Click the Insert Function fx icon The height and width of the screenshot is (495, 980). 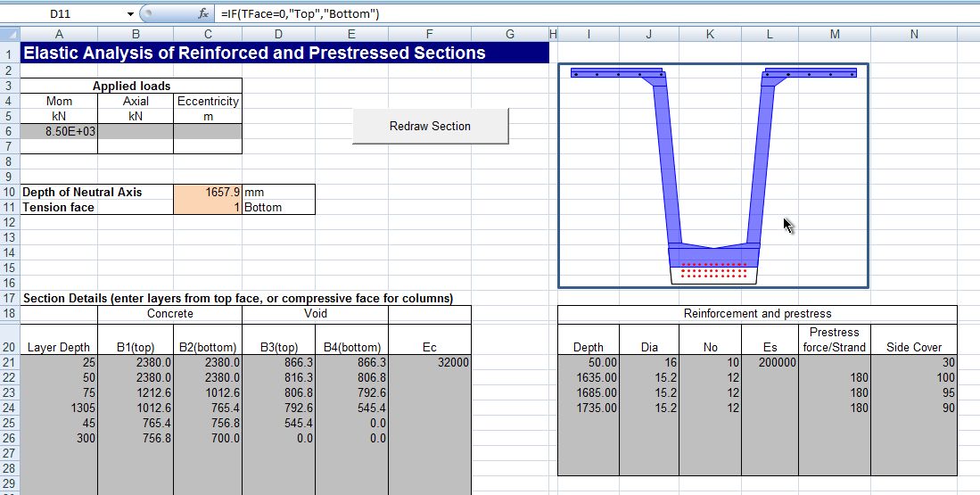tap(202, 14)
